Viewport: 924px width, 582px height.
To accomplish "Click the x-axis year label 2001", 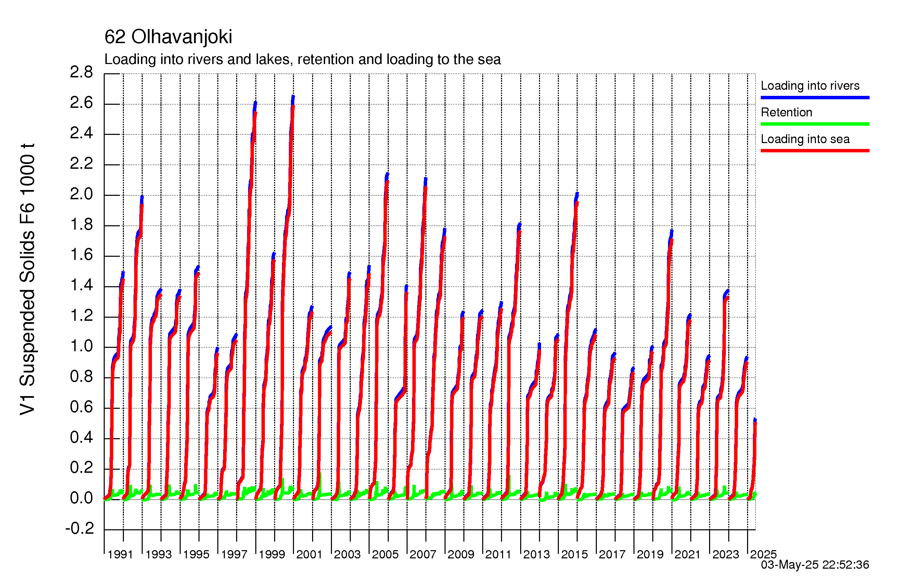I will (x=309, y=554).
